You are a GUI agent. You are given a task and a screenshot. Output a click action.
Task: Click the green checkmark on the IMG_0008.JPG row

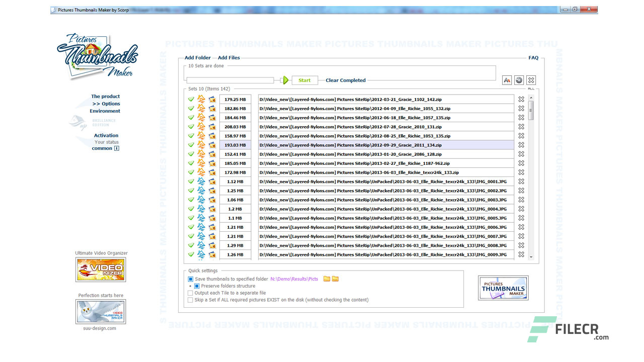[191, 245]
